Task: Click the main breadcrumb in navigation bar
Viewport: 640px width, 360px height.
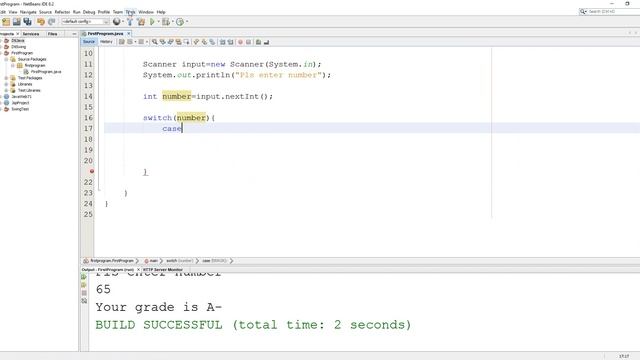Action: click(x=153, y=261)
